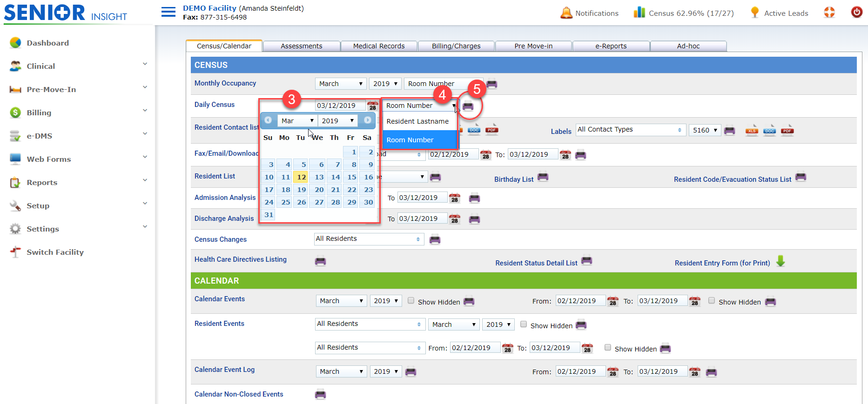
Task: Export Labels as PDF
Action: [x=787, y=130]
